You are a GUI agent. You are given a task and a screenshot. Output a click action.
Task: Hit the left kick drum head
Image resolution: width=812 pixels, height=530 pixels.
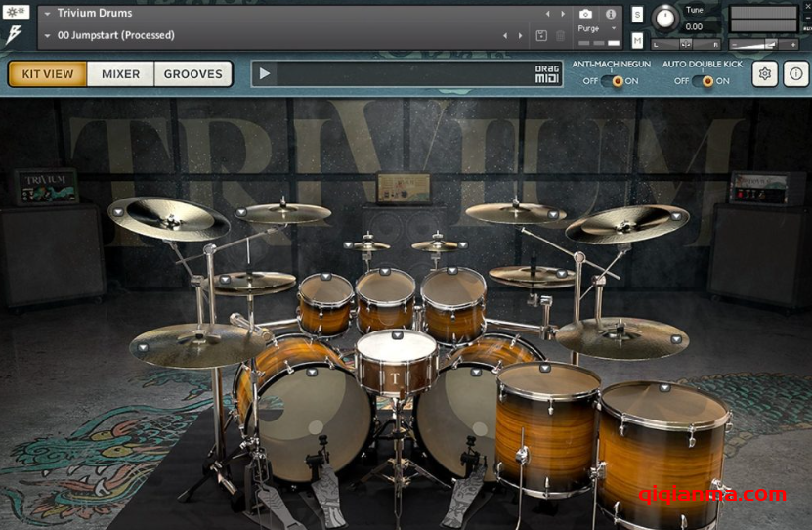[309, 422]
